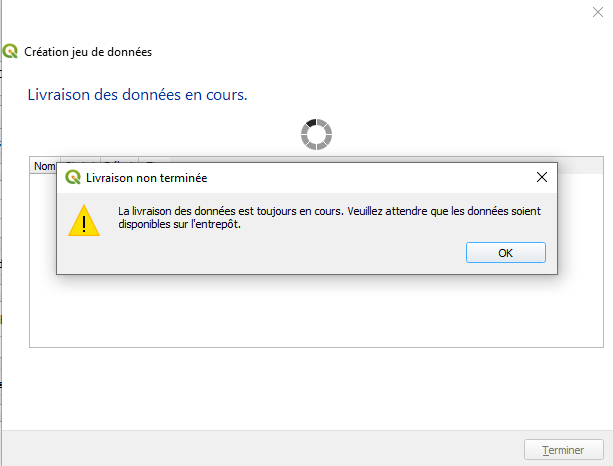
Task: Click the QGIS icon in the dialog title bar
Action: (x=73, y=177)
